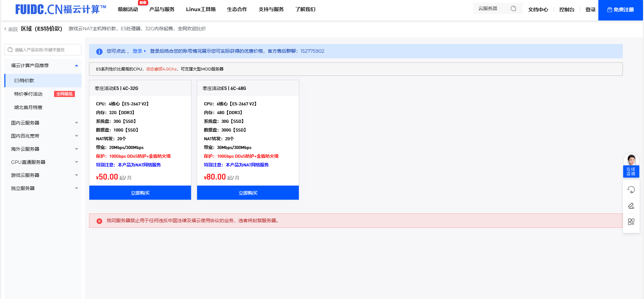This screenshot has width=644, height=299.
Task: Click the blue info icon in login notice
Action: coord(99,51)
